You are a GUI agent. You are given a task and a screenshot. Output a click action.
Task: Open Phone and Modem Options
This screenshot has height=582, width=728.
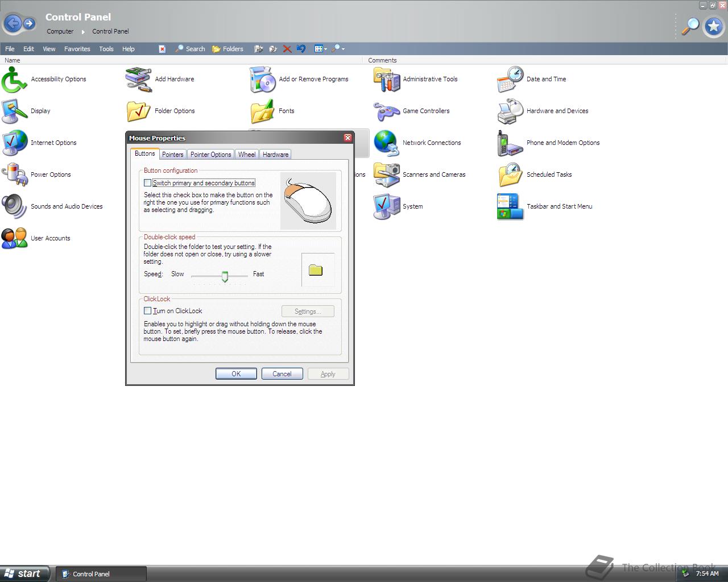(549, 143)
